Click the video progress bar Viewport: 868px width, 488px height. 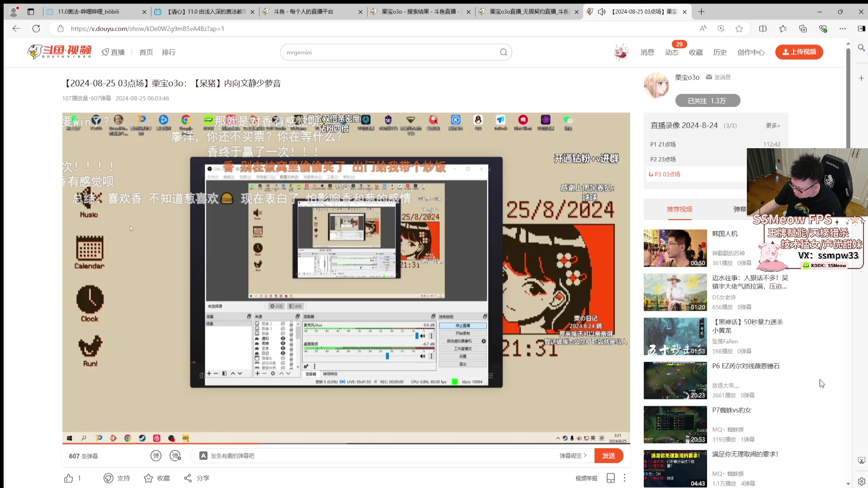346,444
